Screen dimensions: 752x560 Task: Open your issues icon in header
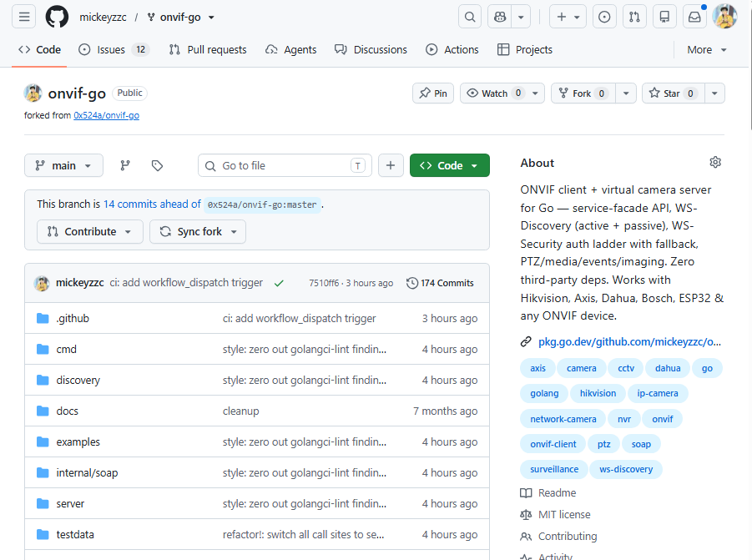point(604,18)
